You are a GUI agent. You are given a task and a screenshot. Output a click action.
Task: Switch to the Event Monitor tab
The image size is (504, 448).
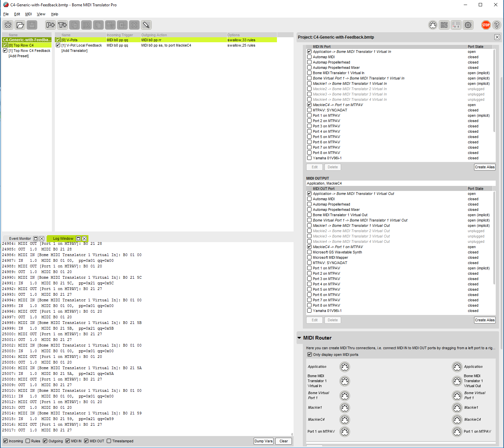(20, 238)
